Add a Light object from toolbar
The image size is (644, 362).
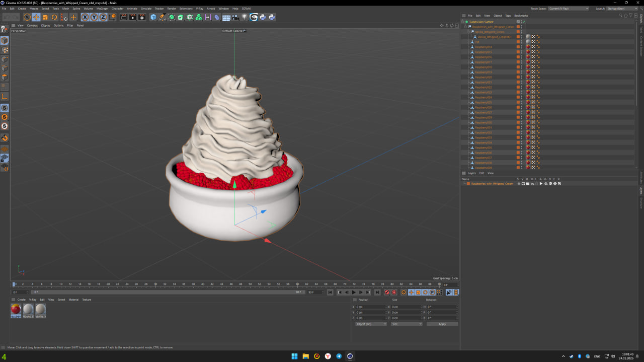pos(245,17)
